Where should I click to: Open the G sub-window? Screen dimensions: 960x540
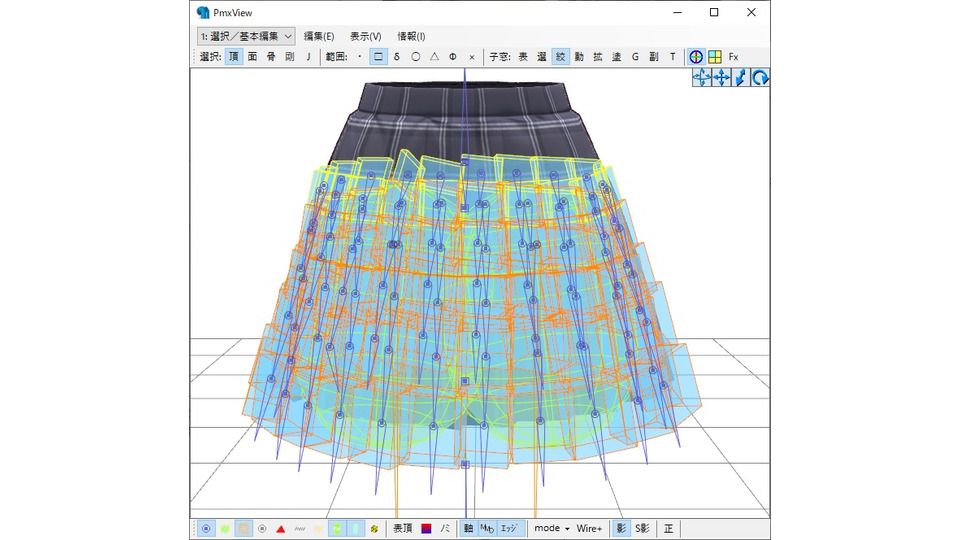635,57
